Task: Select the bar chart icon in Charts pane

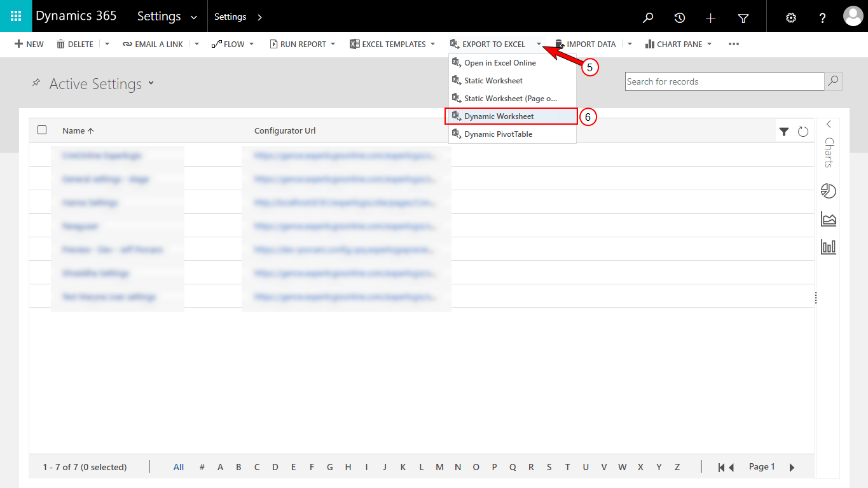Action: tap(829, 247)
